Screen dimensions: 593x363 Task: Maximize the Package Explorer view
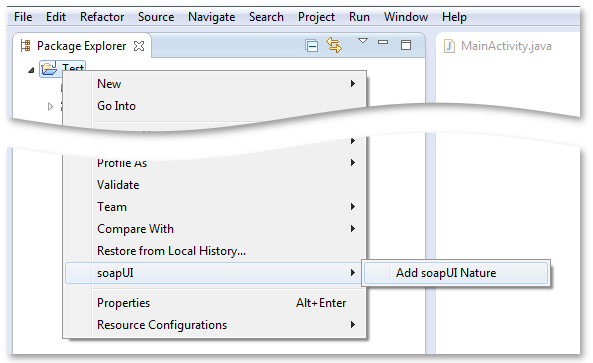coord(406,45)
